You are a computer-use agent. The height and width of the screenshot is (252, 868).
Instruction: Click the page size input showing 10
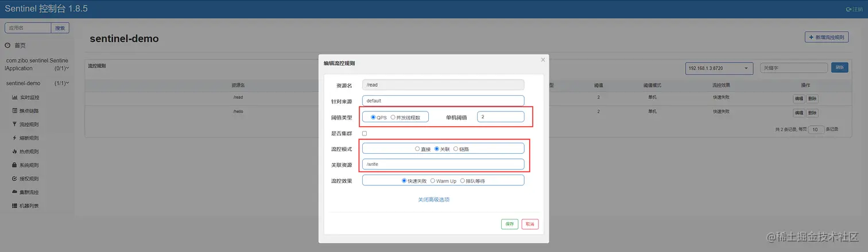click(x=816, y=130)
